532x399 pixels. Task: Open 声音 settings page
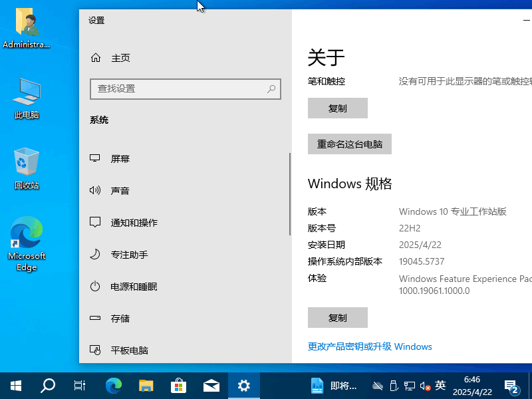click(185, 190)
